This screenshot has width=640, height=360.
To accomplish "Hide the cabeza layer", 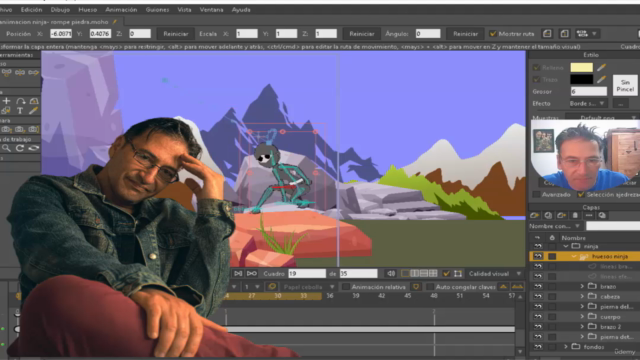I will pos(538,296).
